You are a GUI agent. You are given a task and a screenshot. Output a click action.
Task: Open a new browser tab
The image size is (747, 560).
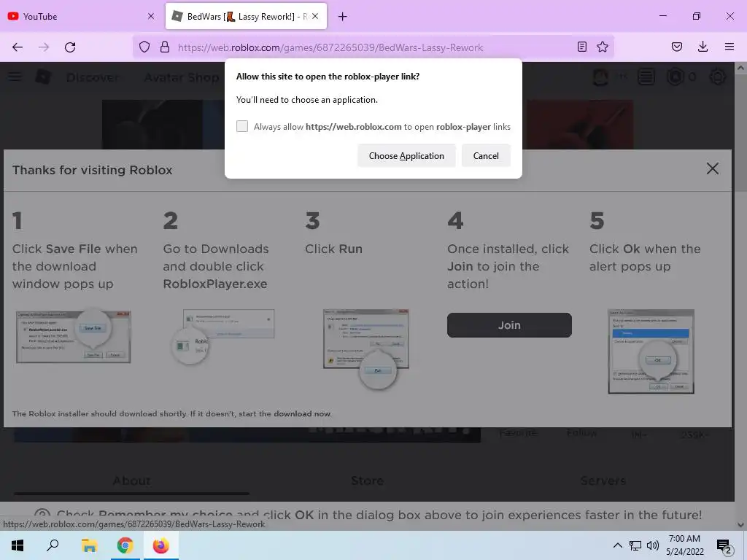click(x=343, y=17)
